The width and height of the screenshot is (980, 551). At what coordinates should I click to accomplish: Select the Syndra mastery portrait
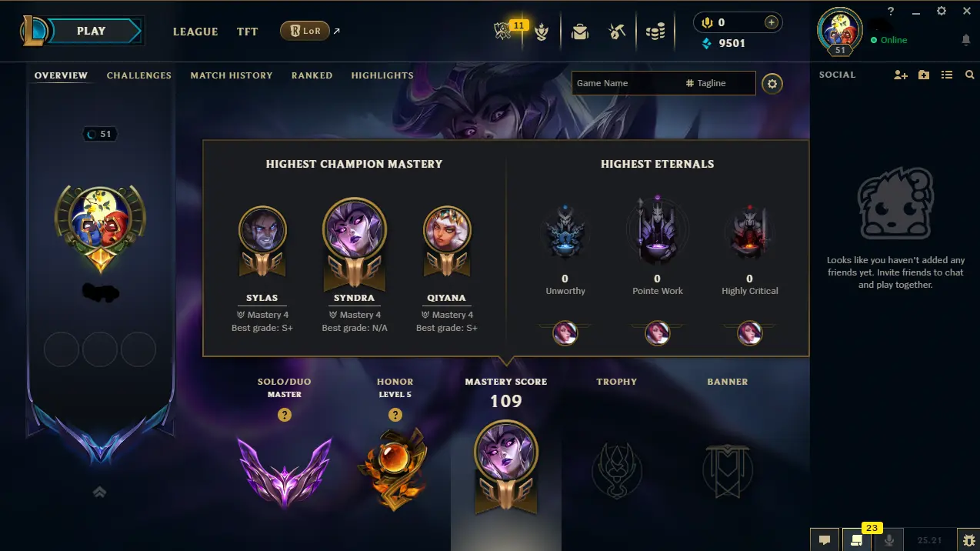355,229
